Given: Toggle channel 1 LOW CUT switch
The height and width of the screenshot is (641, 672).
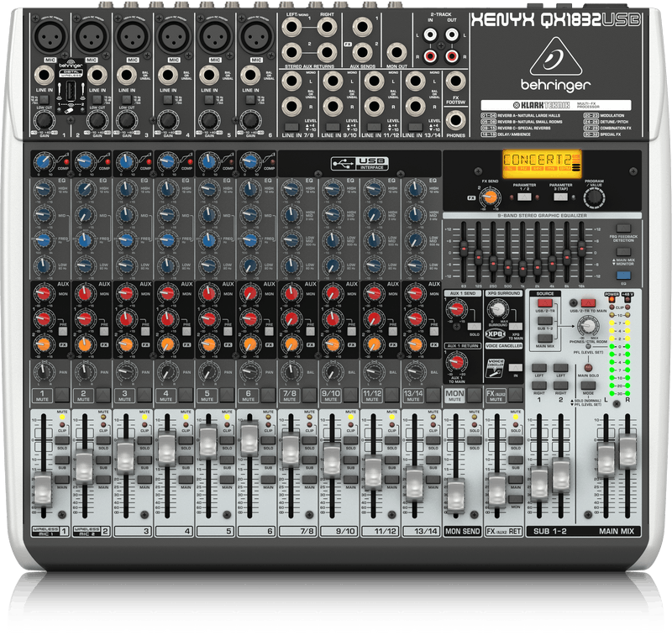Looking at the screenshot, I should click(x=45, y=100).
